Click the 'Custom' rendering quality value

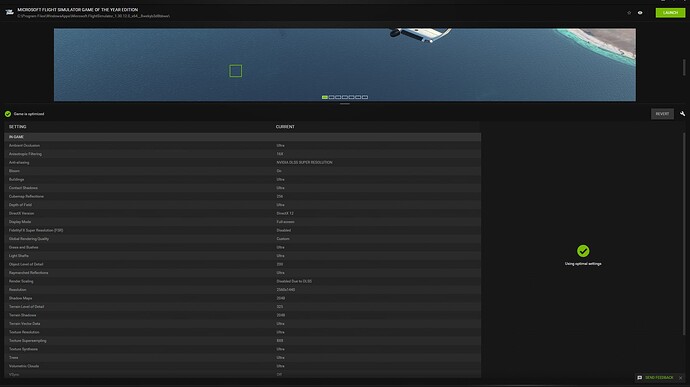283,239
